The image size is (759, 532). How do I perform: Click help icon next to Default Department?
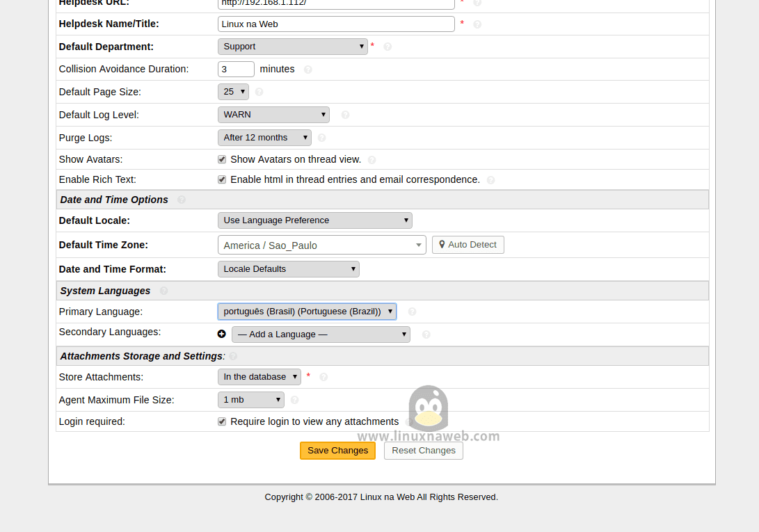388,47
